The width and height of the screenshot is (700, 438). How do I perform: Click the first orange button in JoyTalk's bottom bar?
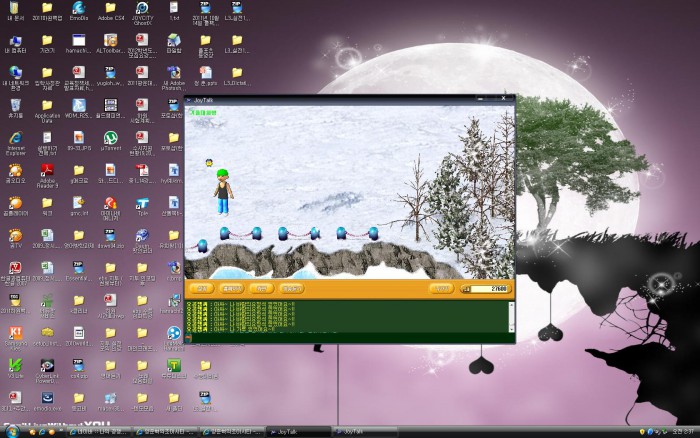pos(202,288)
